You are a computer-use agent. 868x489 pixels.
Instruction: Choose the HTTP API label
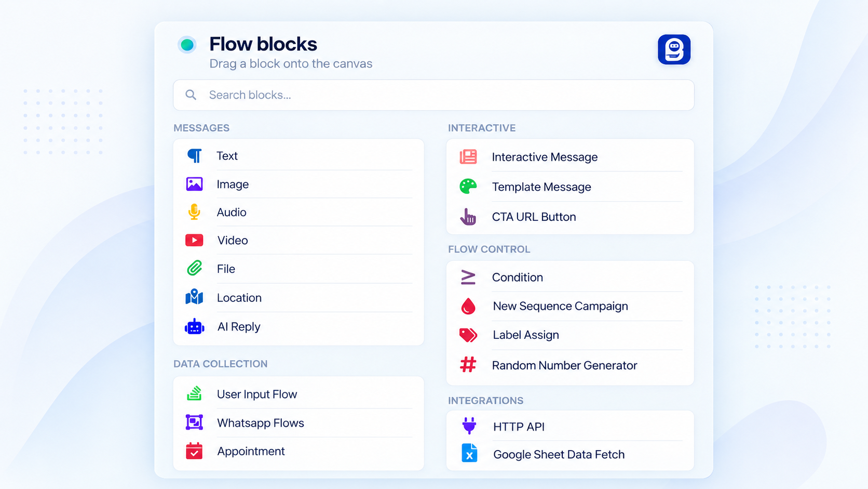(519, 427)
